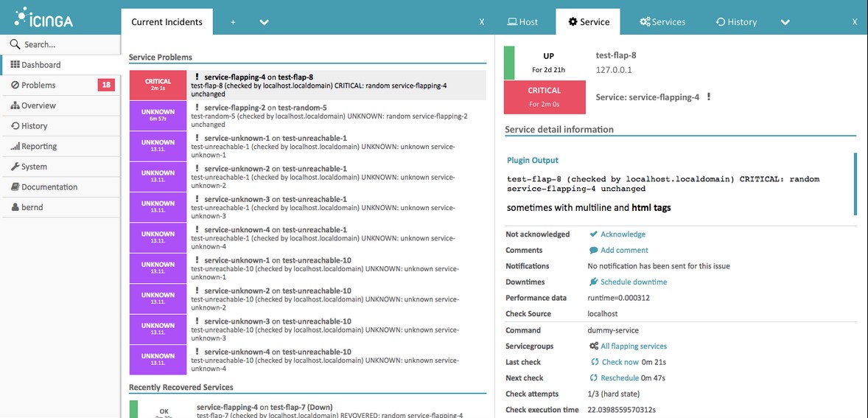Click the Acknowledge checkmark icon

[x=593, y=234]
